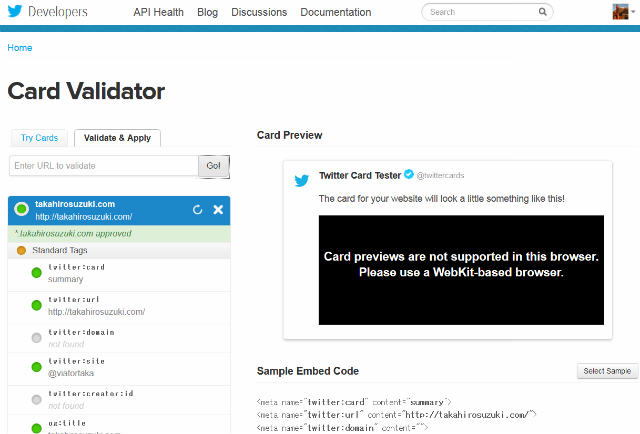Click the Sample Embed Code heading
The image size is (640, 434).
(x=308, y=371)
